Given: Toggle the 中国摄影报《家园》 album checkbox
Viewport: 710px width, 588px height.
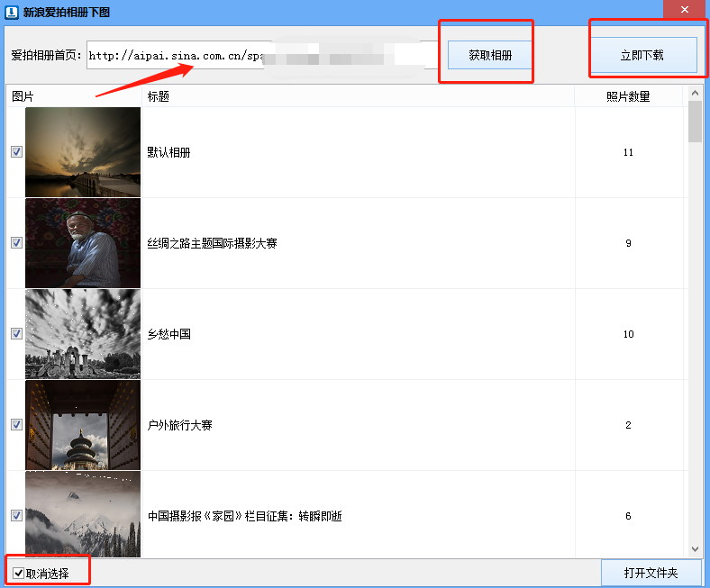Looking at the screenshot, I should [x=16, y=515].
